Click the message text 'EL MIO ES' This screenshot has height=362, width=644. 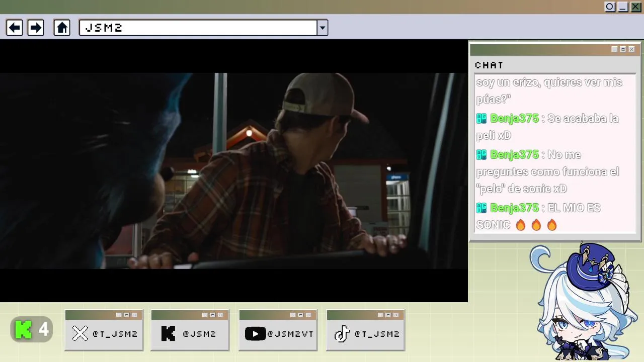click(574, 208)
